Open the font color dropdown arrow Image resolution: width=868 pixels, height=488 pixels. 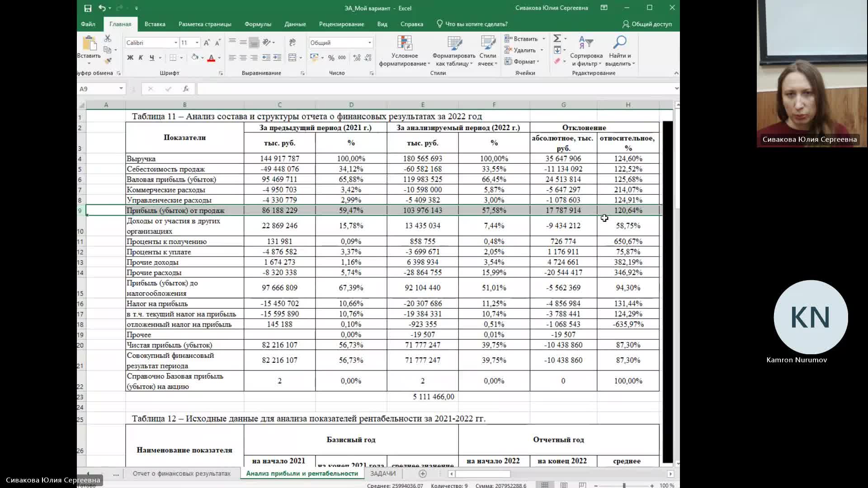(x=219, y=58)
